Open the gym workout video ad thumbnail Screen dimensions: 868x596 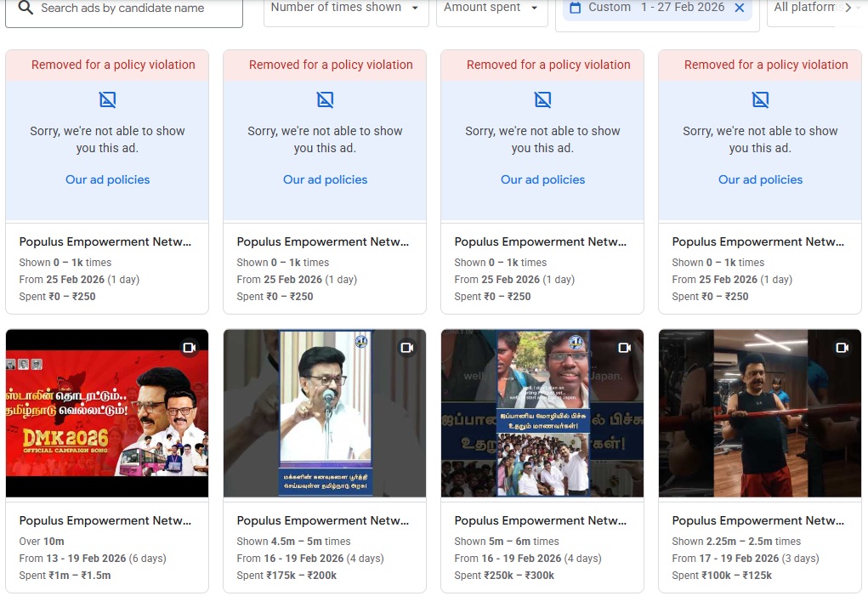(760, 413)
